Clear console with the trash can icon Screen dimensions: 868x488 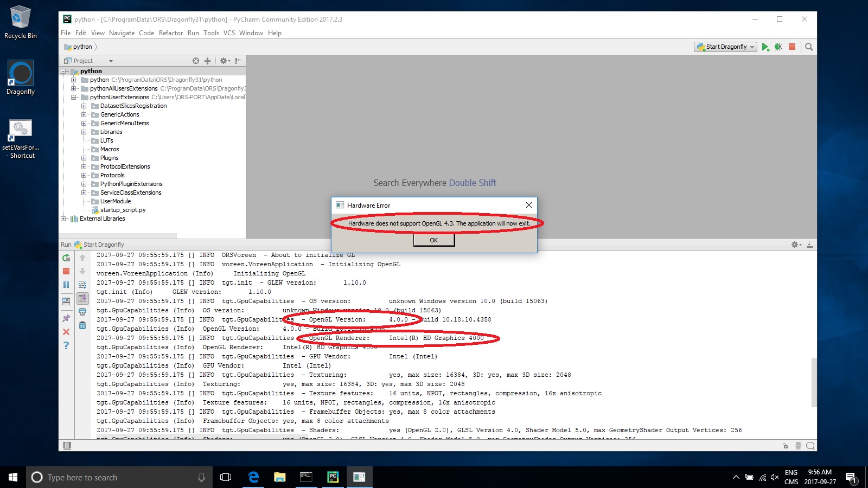[x=82, y=325]
